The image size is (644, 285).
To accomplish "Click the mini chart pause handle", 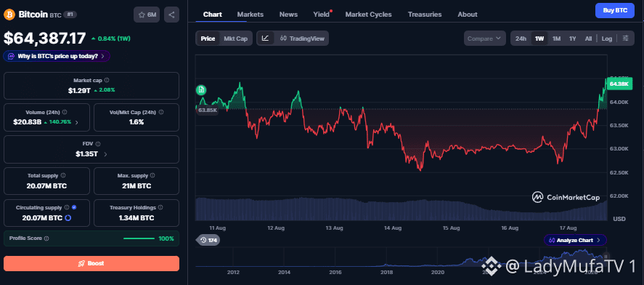I will click(606, 257).
